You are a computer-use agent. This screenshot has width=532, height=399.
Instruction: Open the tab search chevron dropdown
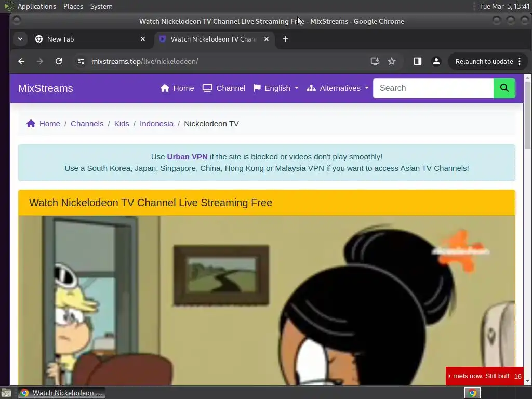click(x=20, y=39)
